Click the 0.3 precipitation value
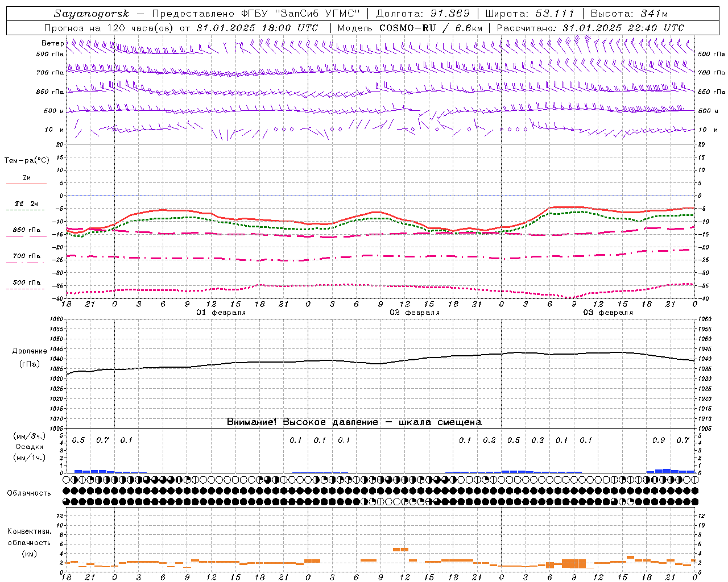Image resolution: width=728 pixels, height=582 pixels. point(537,440)
